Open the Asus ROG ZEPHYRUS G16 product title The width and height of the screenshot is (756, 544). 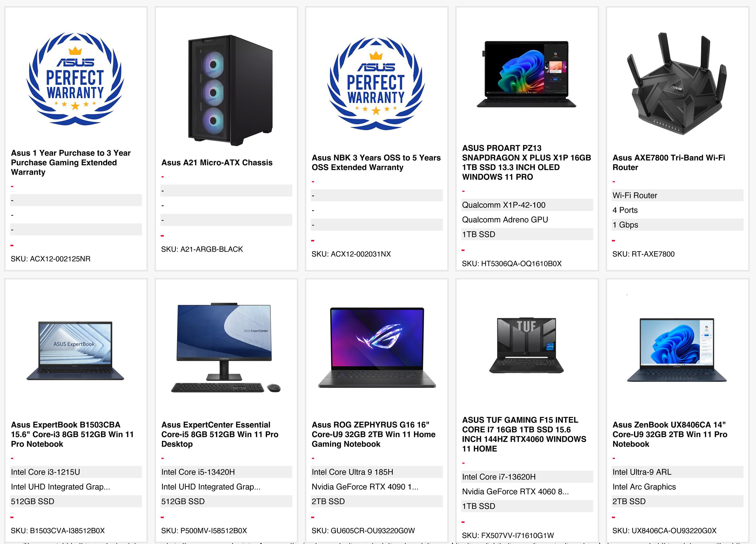coord(373,434)
